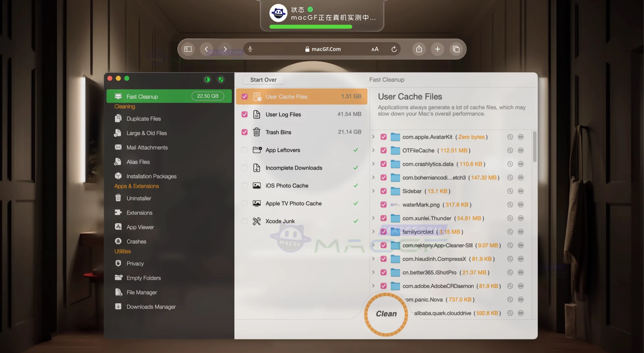Open the Large & Old Files scanner
Viewport: 644px width, 353px height.
click(x=146, y=133)
